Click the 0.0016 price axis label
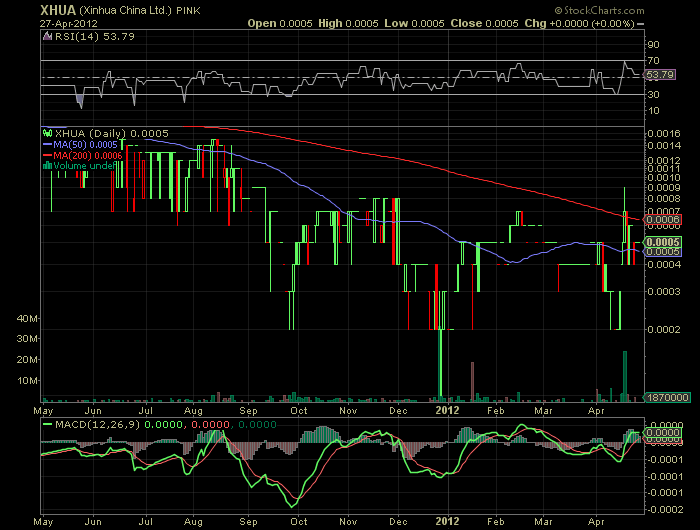The width and height of the screenshot is (700, 530). coord(663,133)
